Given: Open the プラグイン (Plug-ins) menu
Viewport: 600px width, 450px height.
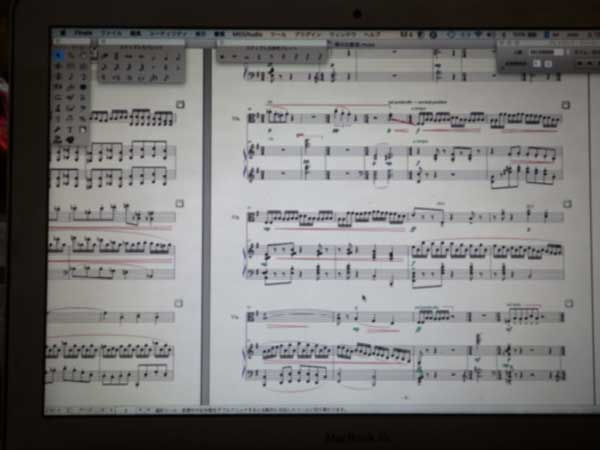Looking at the screenshot, I should (308, 34).
